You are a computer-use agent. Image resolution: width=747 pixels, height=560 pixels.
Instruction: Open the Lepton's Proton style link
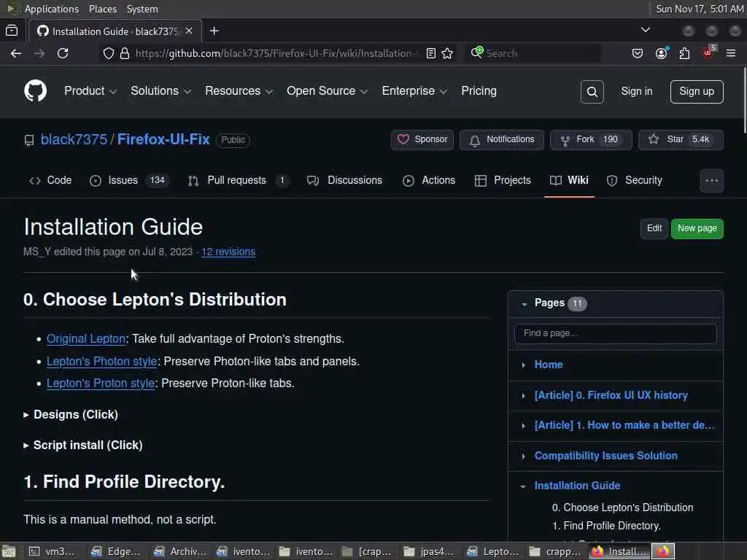[x=101, y=384]
